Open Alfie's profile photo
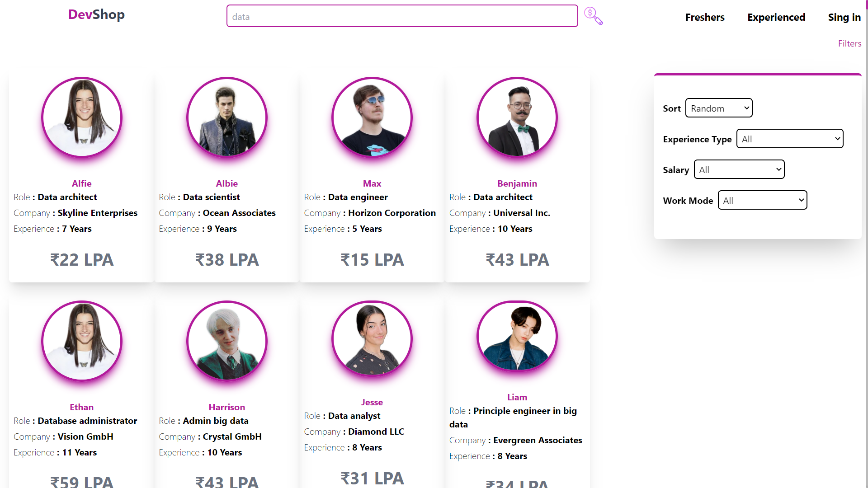 coord(82,117)
